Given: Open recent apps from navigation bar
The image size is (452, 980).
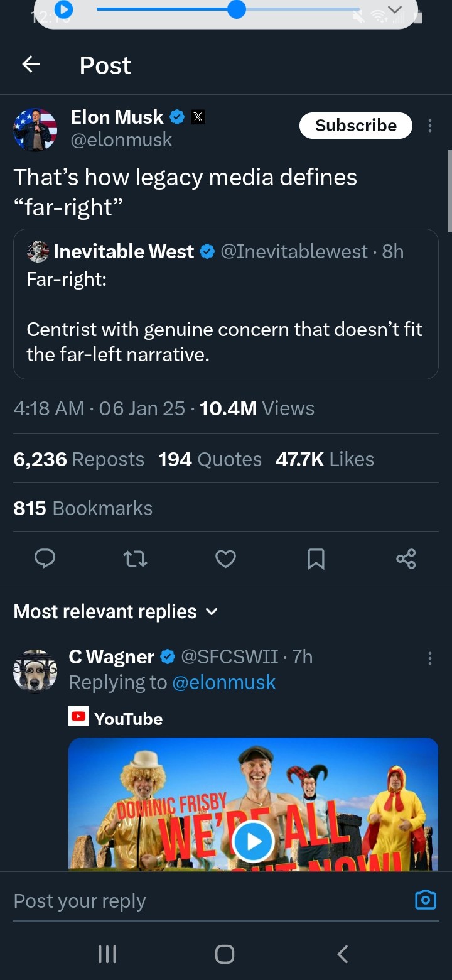Looking at the screenshot, I should tap(107, 954).
